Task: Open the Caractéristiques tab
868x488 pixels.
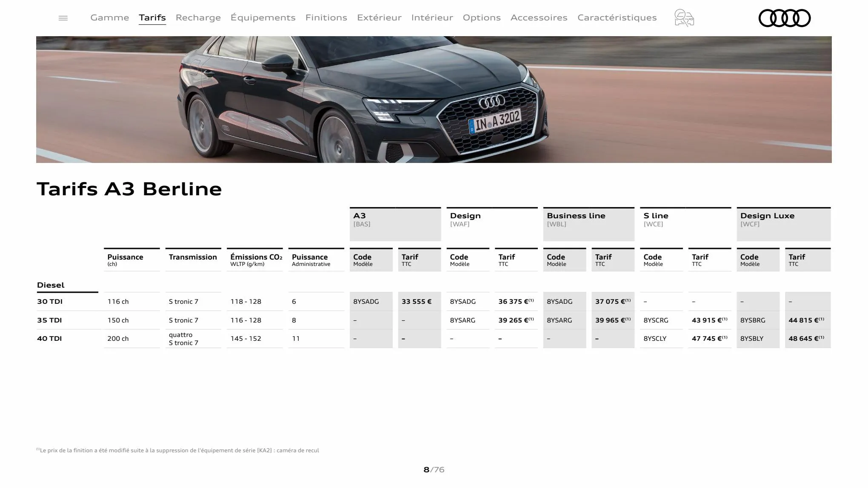Action: click(x=617, y=17)
